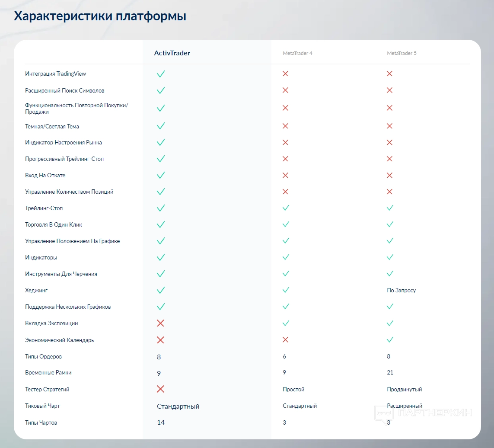The height and width of the screenshot is (448, 494).
Task: Click ActivTrader red cross for Тестер Стратегий
Action: [x=160, y=389]
